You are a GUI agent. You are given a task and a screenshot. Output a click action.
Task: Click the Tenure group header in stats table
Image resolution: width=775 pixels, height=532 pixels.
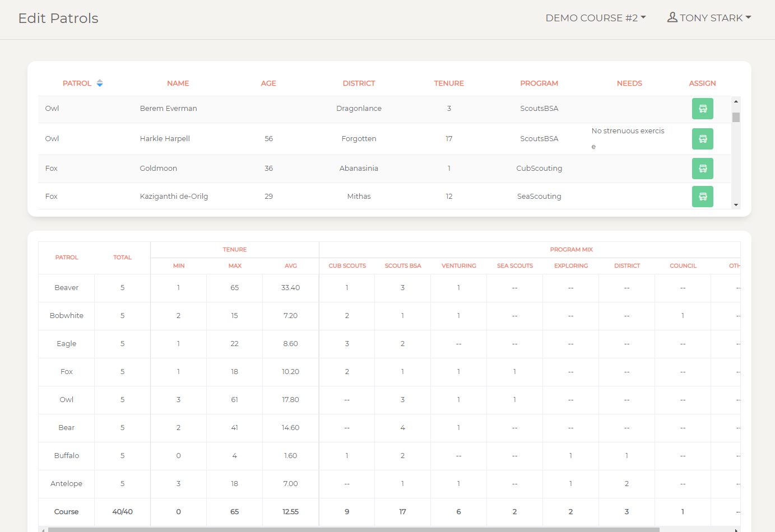pyautogui.click(x=234, y=250)
